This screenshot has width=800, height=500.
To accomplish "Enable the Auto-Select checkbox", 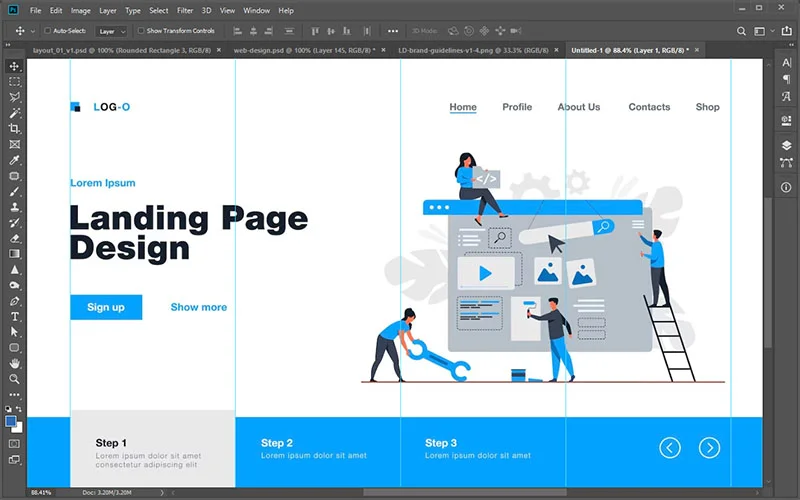I will click(x=47, y=31).
